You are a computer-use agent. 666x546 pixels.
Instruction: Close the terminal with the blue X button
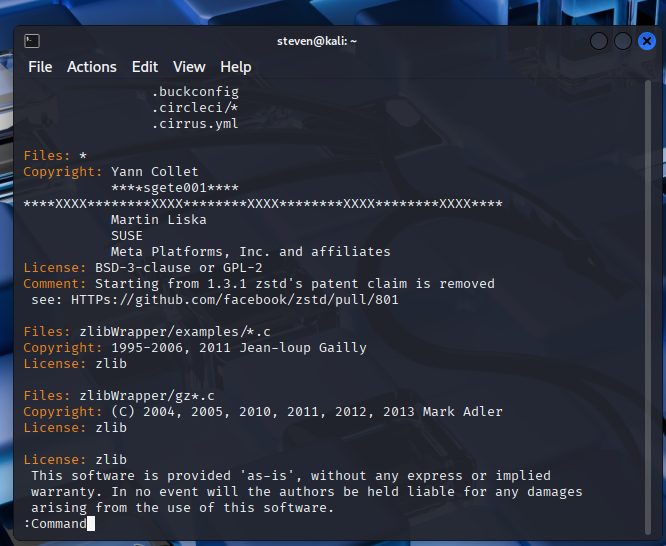click(x=646, y=41)
